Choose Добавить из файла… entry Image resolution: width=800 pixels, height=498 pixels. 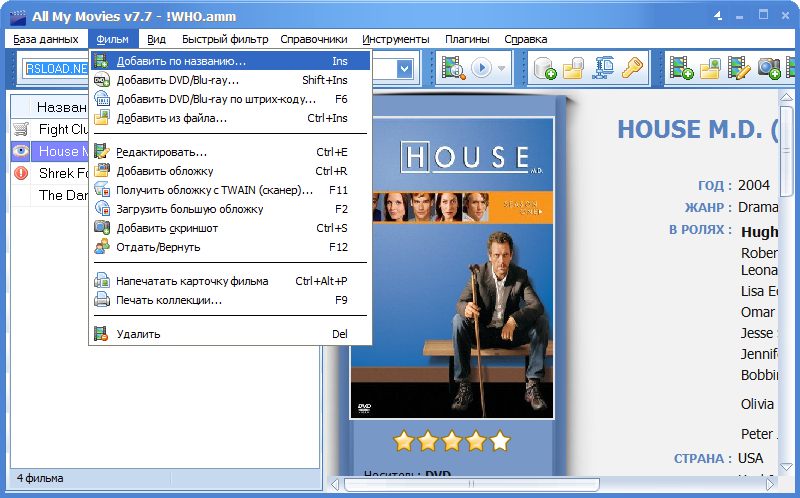pyautogui.click(x=231, y=118)
